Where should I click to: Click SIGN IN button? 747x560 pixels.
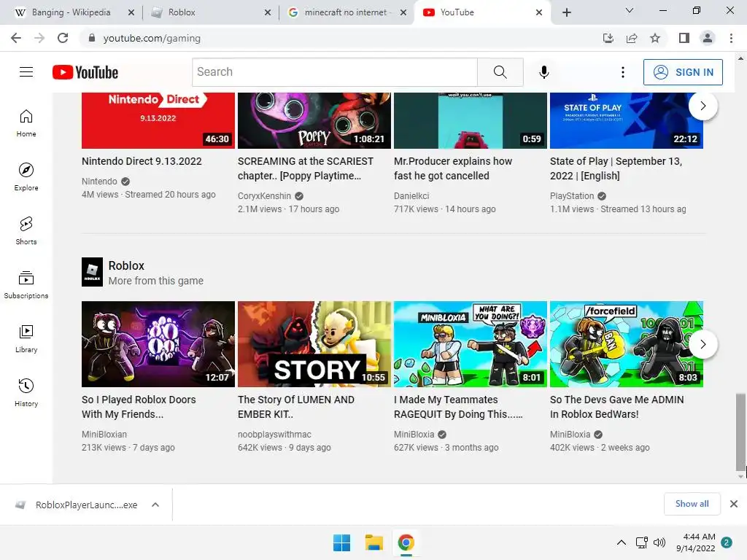[x=683, y=72]
